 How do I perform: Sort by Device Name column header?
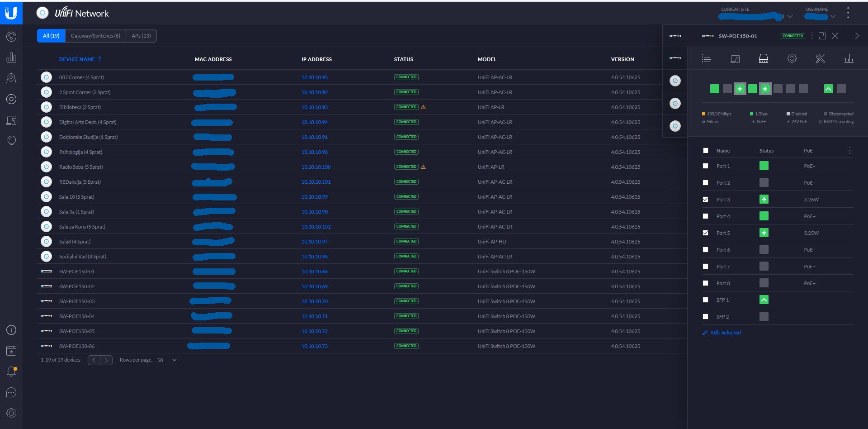[80, 59]
